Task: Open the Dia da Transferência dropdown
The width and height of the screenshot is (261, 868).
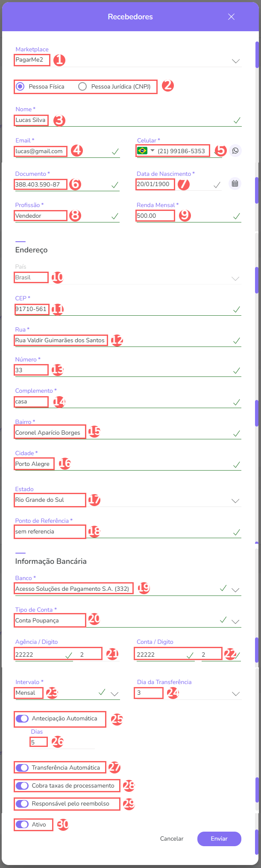Action: click(235, 693)
